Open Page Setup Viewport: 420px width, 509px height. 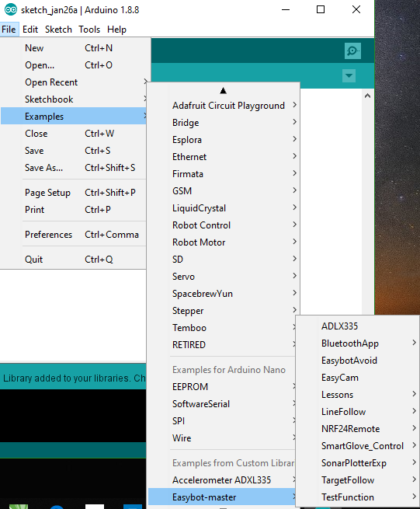(x=74, y=193)
